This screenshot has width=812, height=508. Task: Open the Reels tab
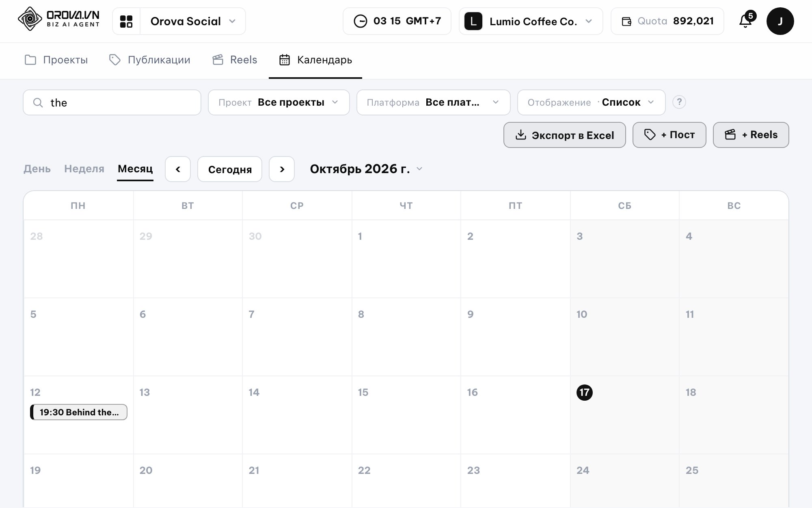(x=235, y=60)
